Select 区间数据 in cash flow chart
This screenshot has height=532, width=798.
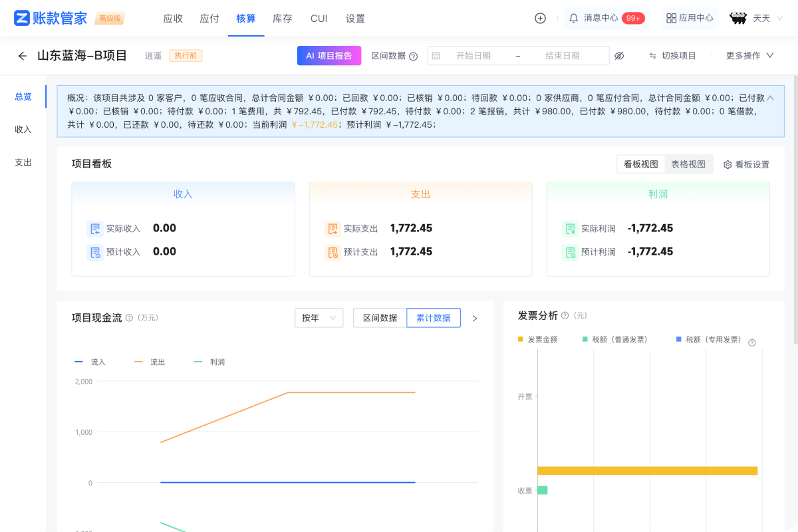[380, 318]
